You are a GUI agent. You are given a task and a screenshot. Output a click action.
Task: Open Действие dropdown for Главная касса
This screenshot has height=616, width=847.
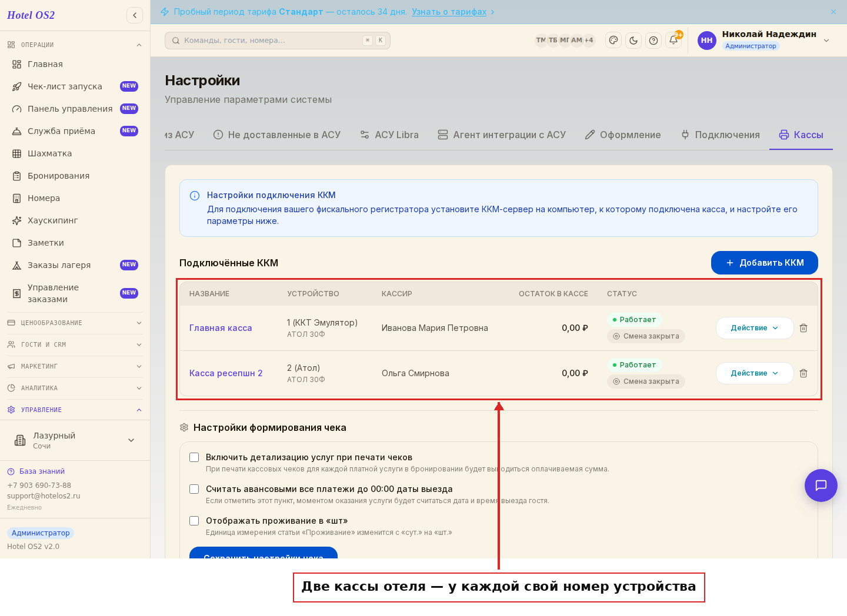[x=755, y=328]
